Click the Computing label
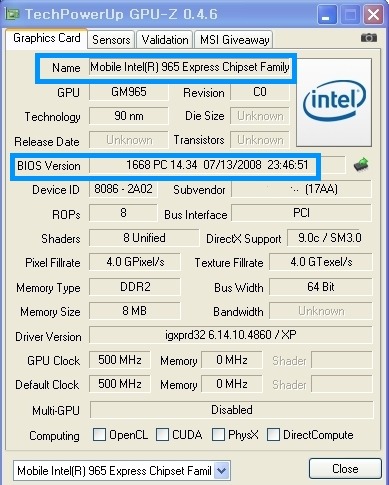The width and height of the screenshot is (389, 485). 54,436
